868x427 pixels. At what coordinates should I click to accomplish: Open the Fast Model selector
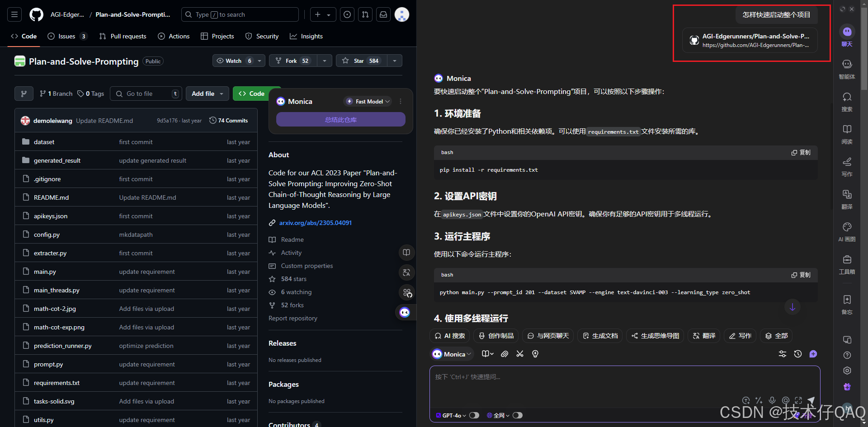pos(368,101)
